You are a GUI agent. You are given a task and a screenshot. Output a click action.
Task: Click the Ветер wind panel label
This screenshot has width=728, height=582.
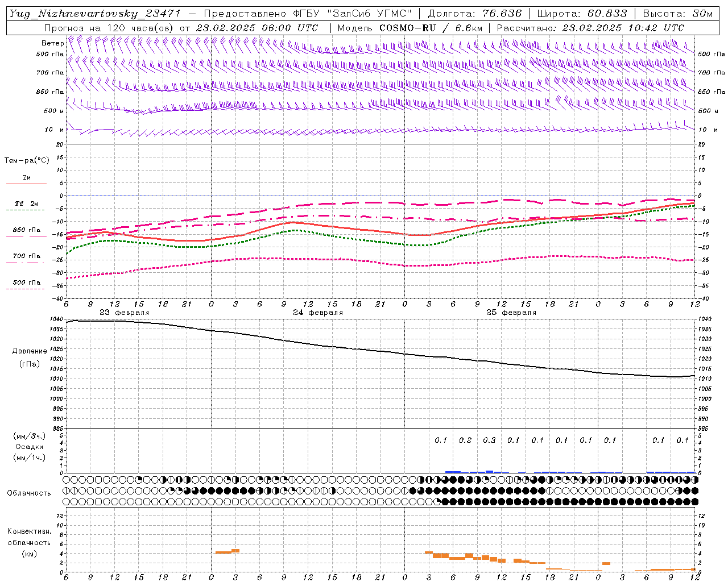coord(53,43)
